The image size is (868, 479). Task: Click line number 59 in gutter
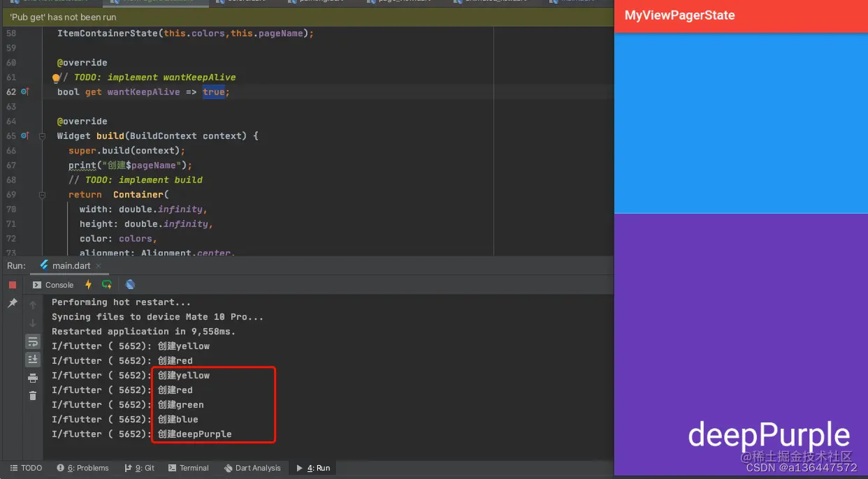click(x=10, y=48)
